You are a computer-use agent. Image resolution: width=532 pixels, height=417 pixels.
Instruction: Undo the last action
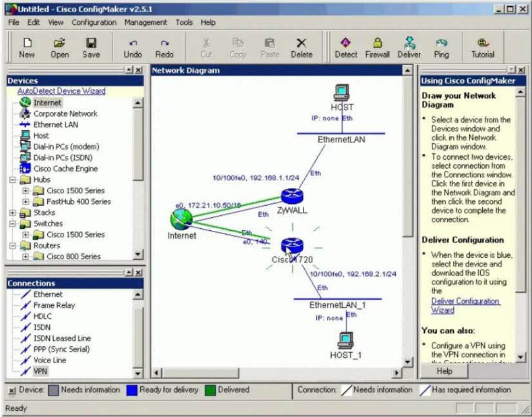tap(133, 48)
